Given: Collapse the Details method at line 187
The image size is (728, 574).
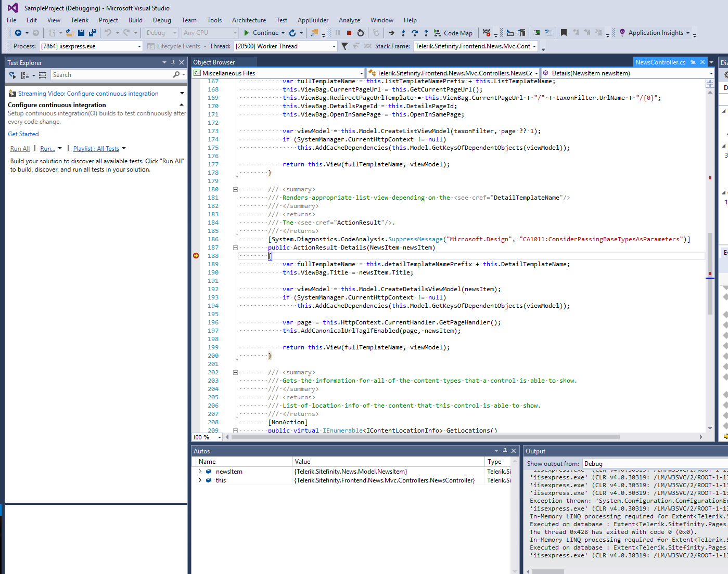Looking at the screenshot, I should [x=235, y=247].
